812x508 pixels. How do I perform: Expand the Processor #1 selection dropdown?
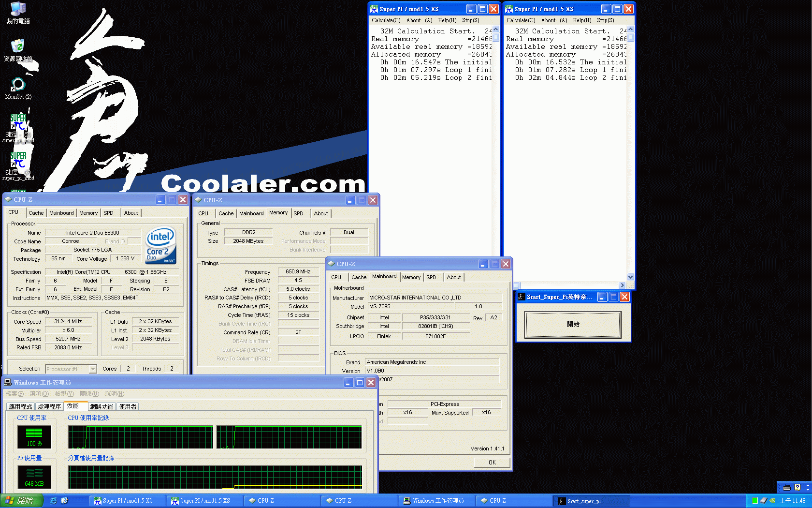(x=93, y=369)
